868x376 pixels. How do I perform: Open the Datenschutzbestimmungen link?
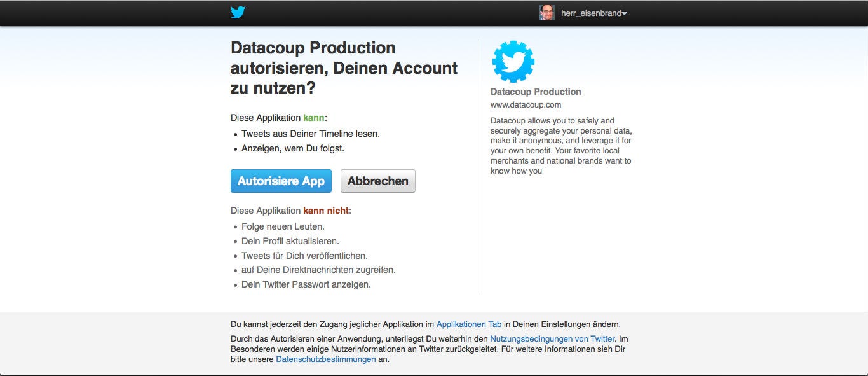click(325, 359)
